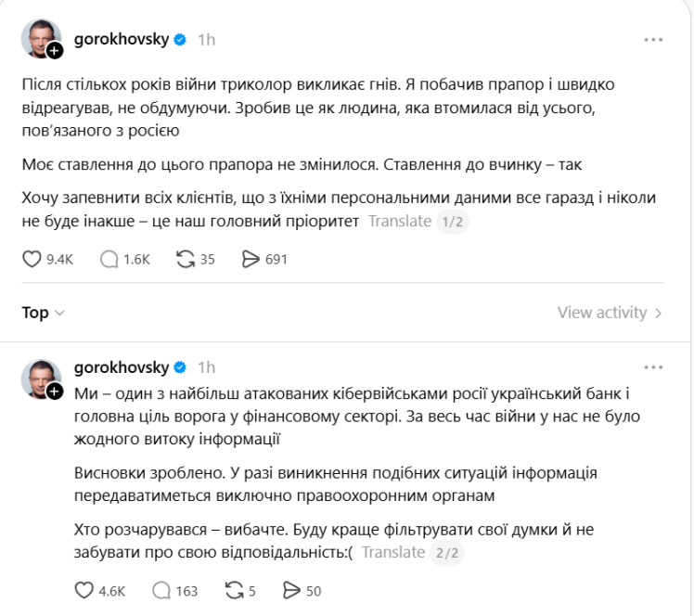694x616 pixels.
Task: Share the second post showing 50 sends
Action: click(290, 590)
